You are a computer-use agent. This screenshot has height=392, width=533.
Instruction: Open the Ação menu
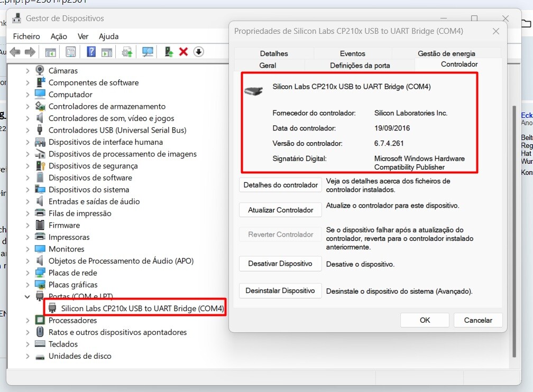click(59, 36)
